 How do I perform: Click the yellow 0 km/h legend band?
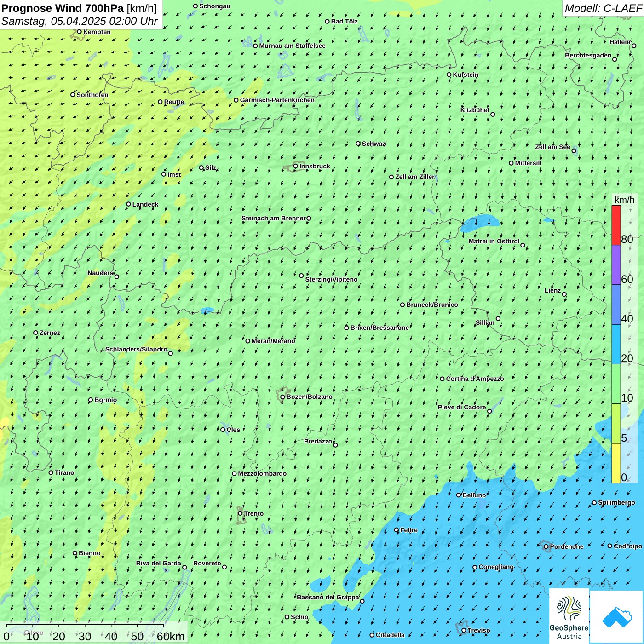coord(616,463)
